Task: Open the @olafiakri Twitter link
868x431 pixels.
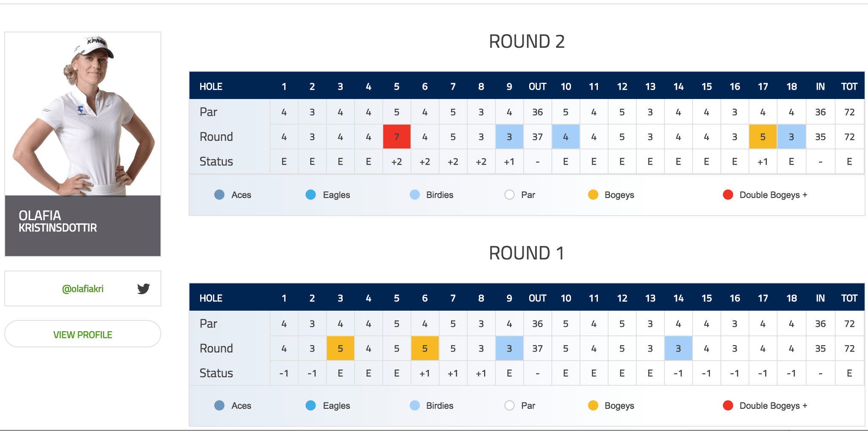Action: coord(83,289)
